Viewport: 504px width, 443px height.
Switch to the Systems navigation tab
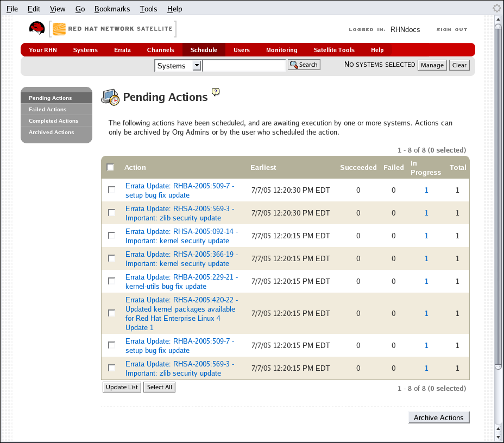(85, 50)
